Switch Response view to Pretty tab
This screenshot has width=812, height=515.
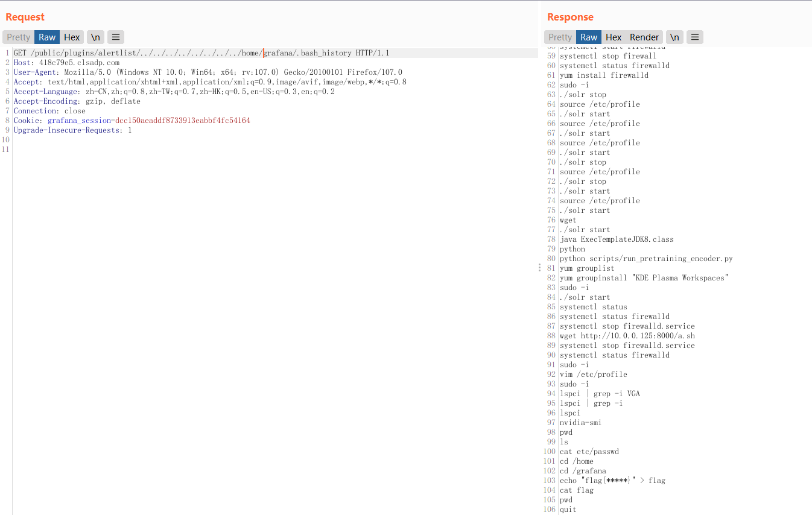pyautogui.click(x=560, y=37)
